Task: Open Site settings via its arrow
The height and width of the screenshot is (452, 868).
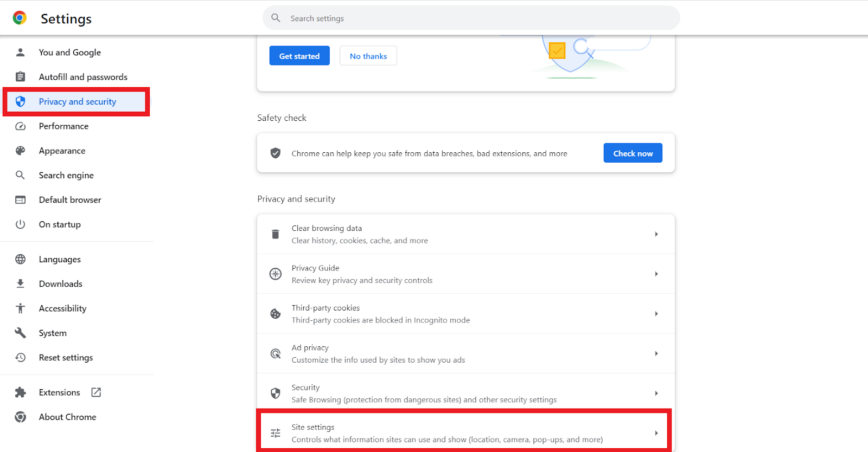Action: point(656,433)
